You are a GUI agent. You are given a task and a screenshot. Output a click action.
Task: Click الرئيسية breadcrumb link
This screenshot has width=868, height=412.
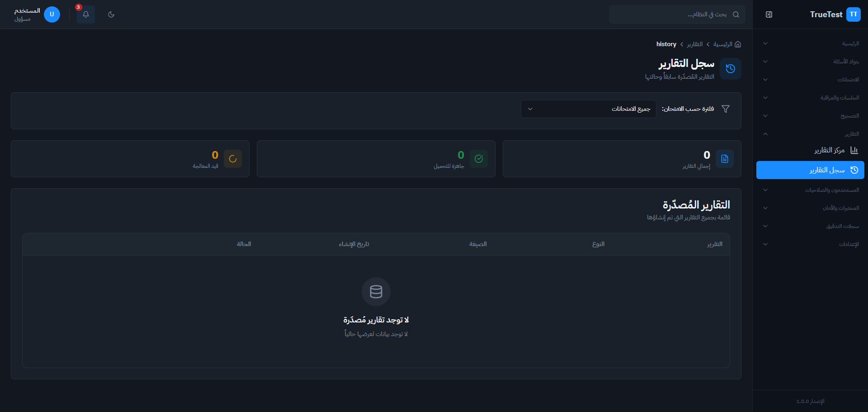pyautogui.click(x=722, y=44)
